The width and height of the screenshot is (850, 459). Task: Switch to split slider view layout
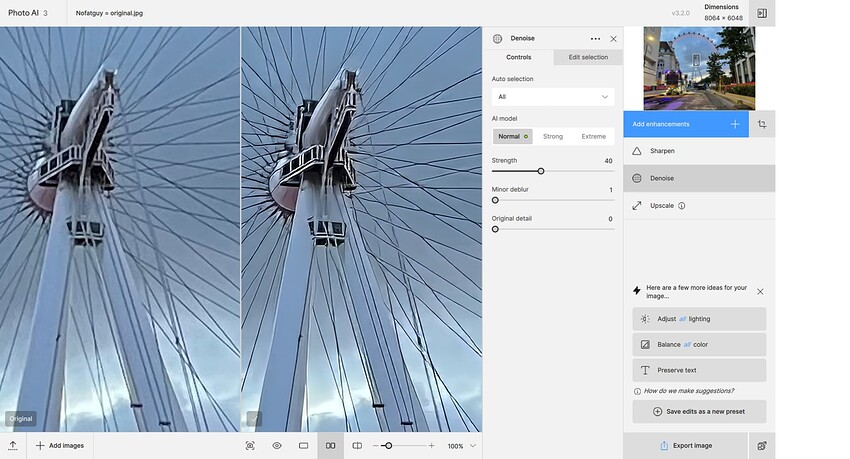click(357, 445)
